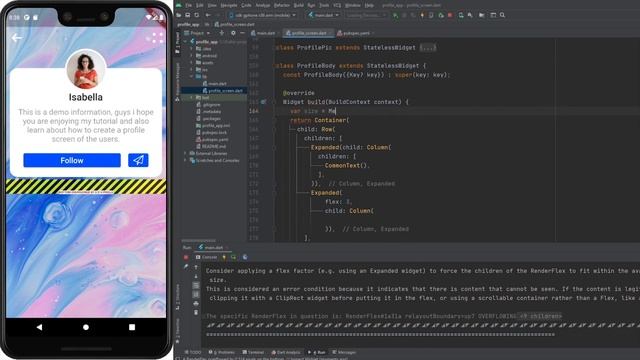
Task: Tap the Android back navigation triangle
Action: pyautogui.click(x=39, y=327)
